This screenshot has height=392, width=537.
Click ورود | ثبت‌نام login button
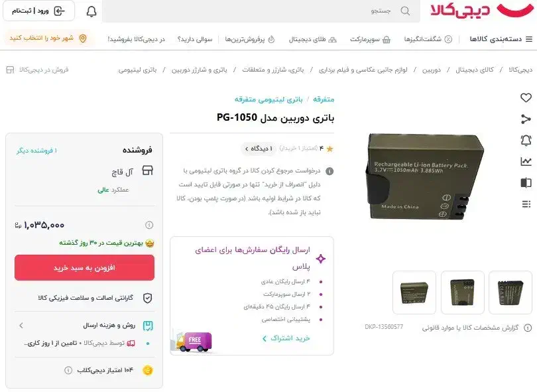38,11
